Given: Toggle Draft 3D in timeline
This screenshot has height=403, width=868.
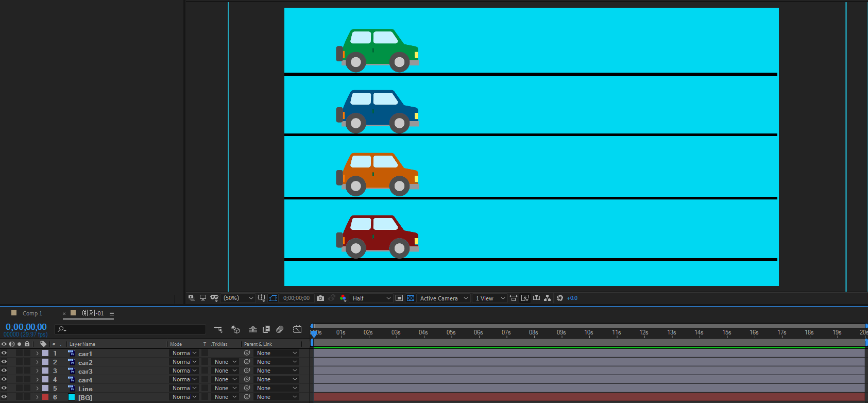Looking at the screenshot, I should click(x=235, y=329).
